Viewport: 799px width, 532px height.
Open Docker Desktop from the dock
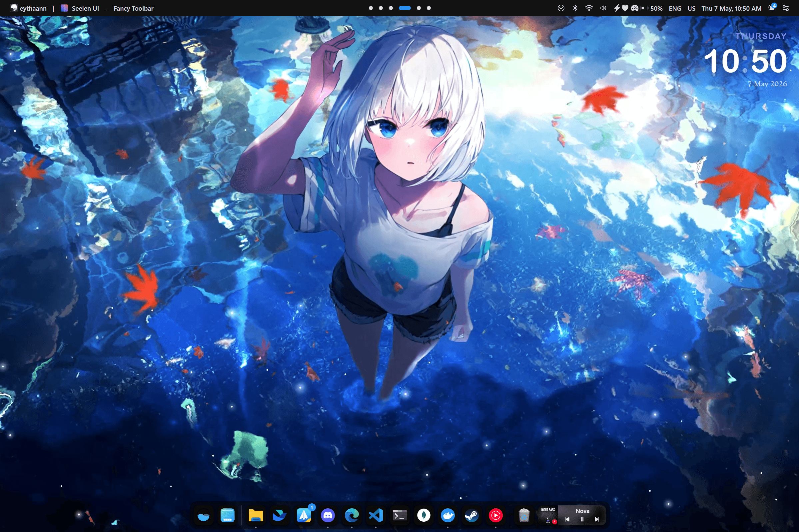448,516
